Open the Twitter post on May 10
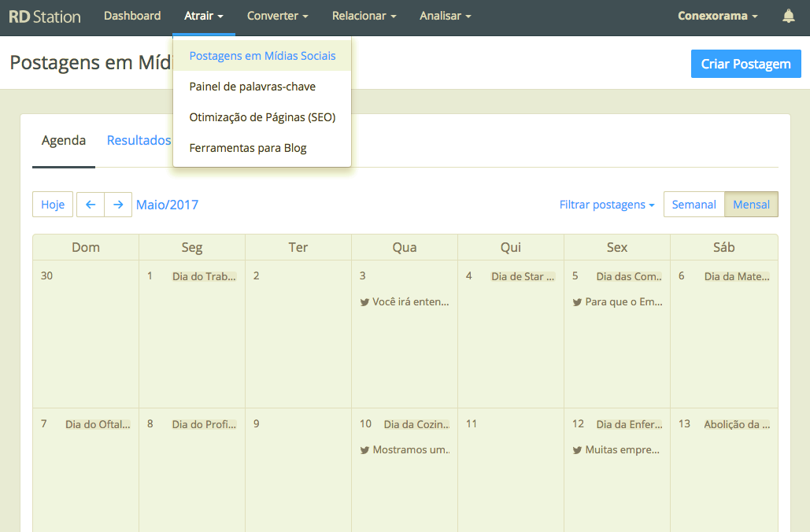This screenshot has width=810, height=532. pyautogui.click(x=405, y=450)
